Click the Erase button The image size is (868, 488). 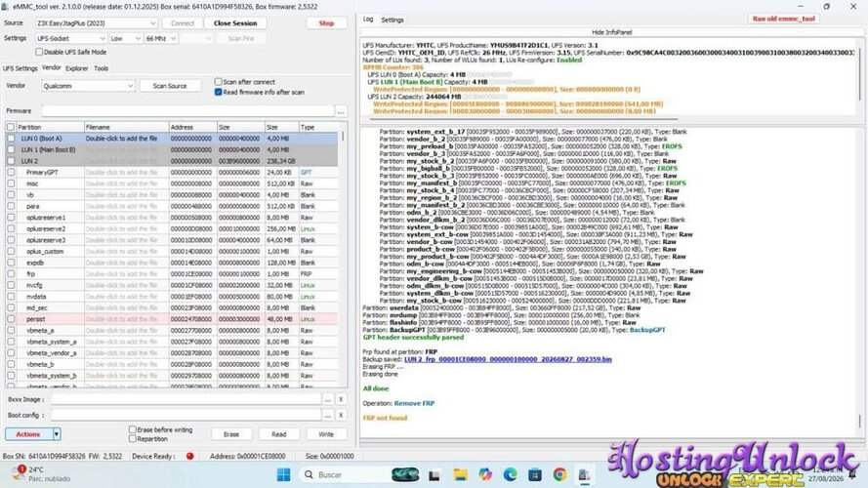click(231, 434)
